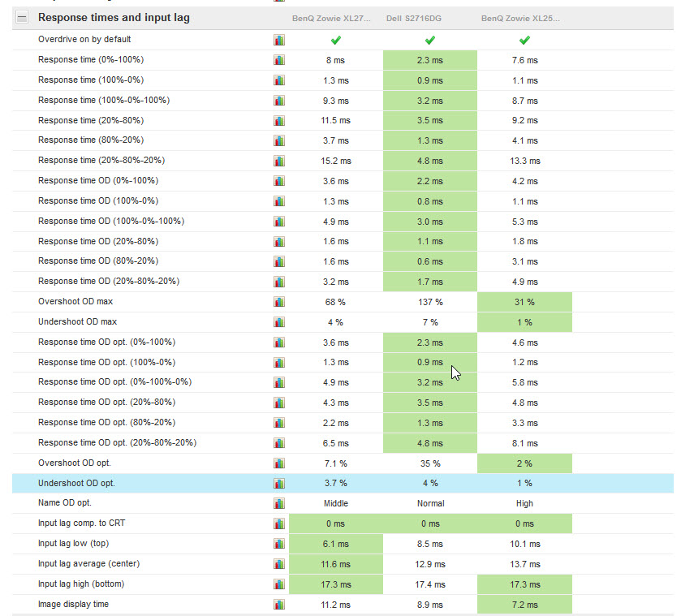Click the Normal OD opt. name value
Viewport: 694px width, 616px height.
click(431, 504)
